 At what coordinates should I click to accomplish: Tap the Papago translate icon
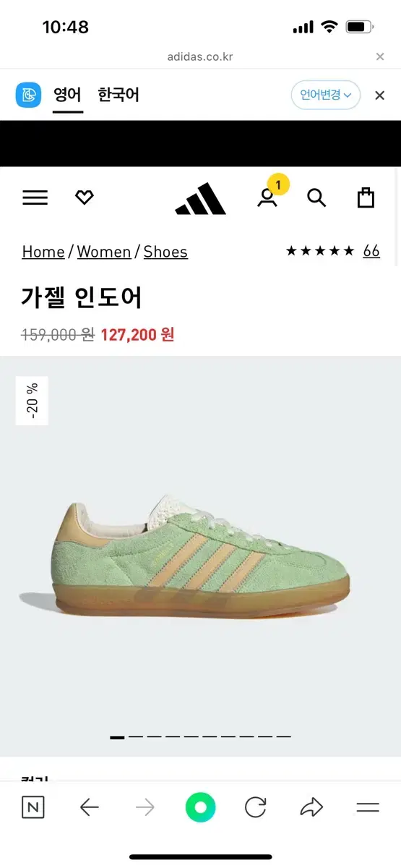[x=29, y=95]
